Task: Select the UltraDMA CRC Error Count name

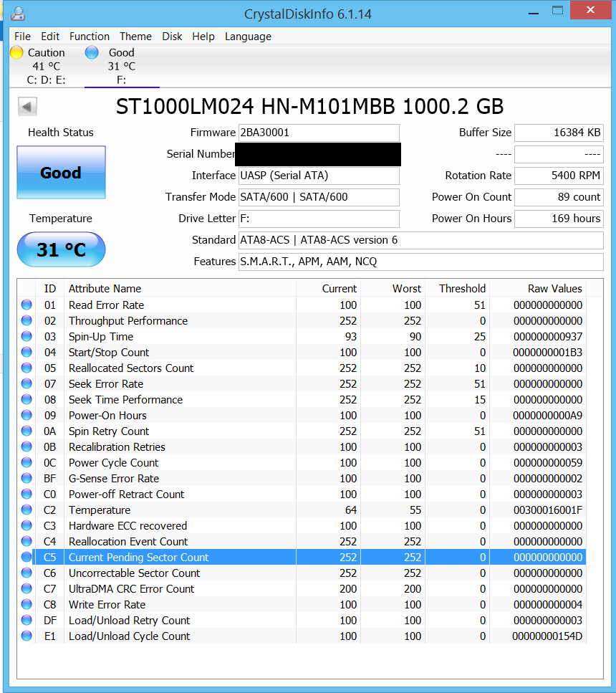Action: coord(131,588)
